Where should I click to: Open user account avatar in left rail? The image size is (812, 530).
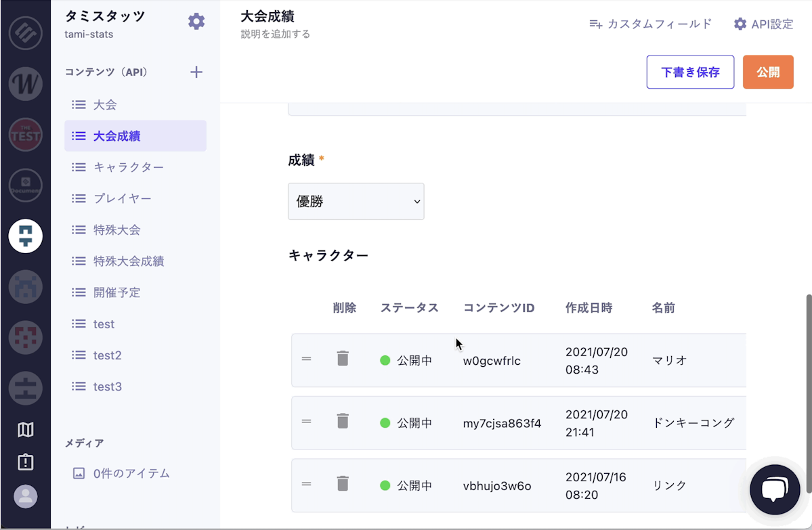pos(26,497)
